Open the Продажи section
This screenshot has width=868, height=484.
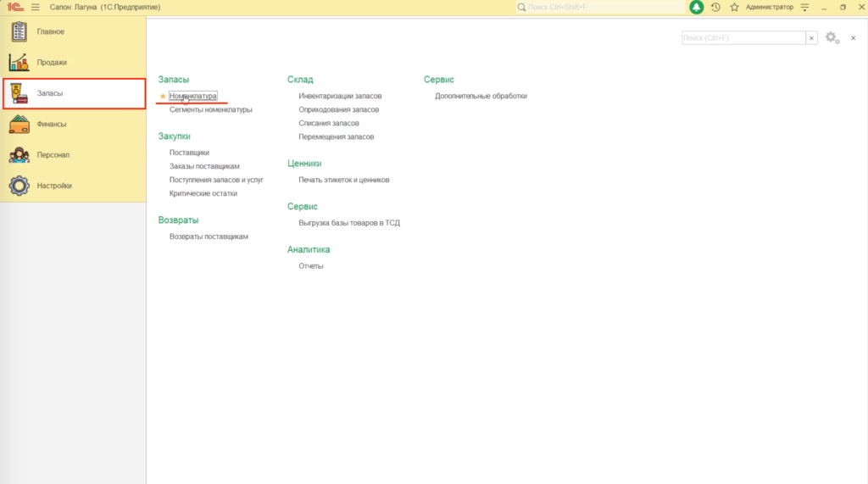(x=75, y=62)
